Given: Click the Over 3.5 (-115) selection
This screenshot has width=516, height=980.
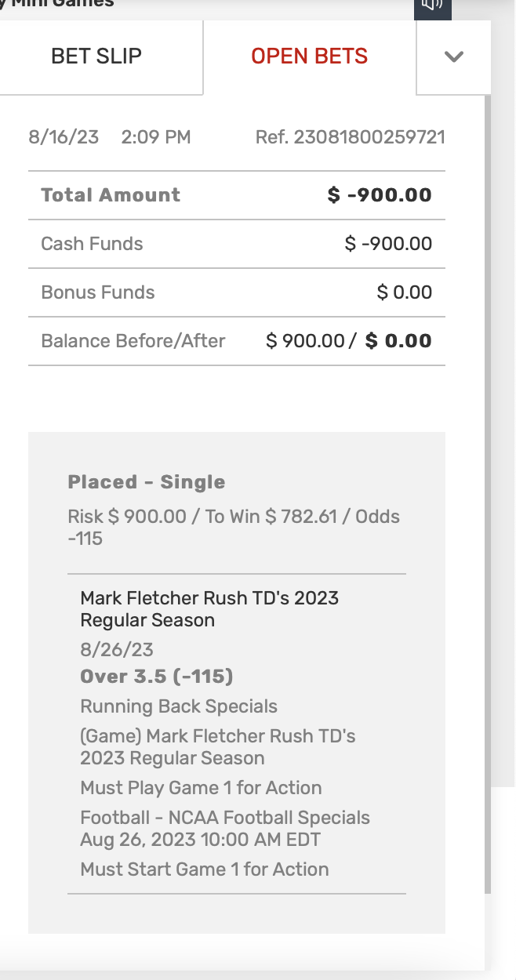Looking at the screenshot, I should pos(157,677).
